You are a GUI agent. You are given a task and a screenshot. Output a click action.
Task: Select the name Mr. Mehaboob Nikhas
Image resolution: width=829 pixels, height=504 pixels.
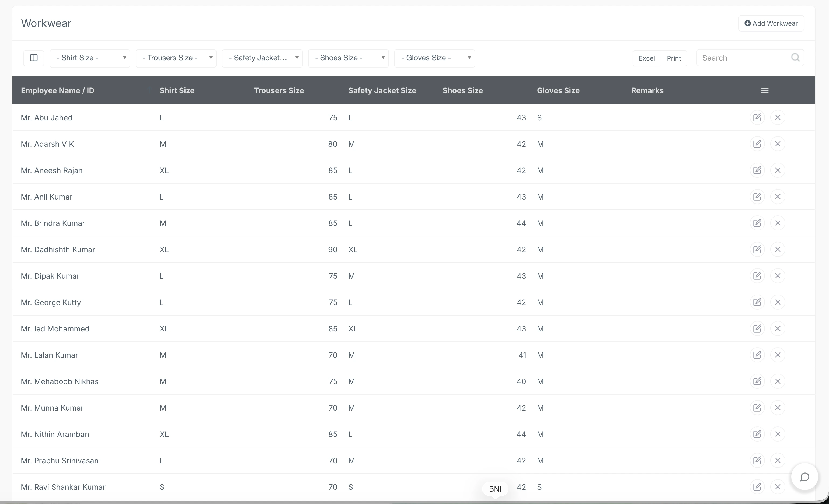60,381
